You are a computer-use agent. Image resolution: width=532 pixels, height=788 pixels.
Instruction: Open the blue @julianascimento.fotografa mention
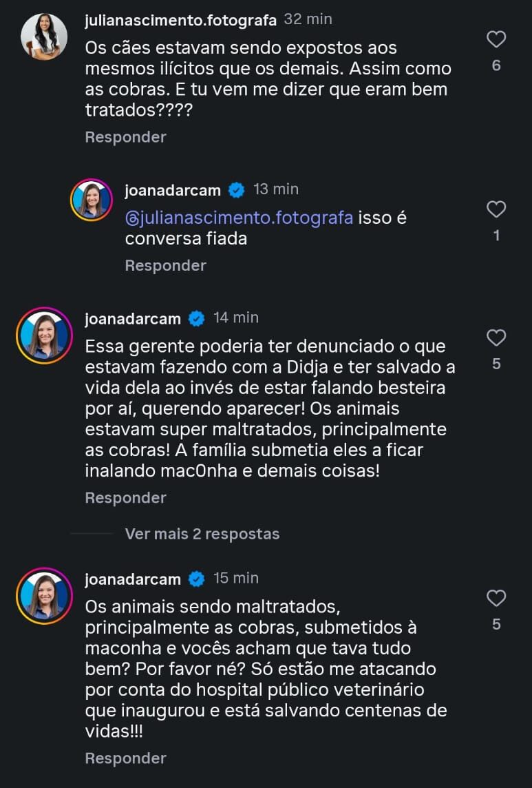pos(239,218)
